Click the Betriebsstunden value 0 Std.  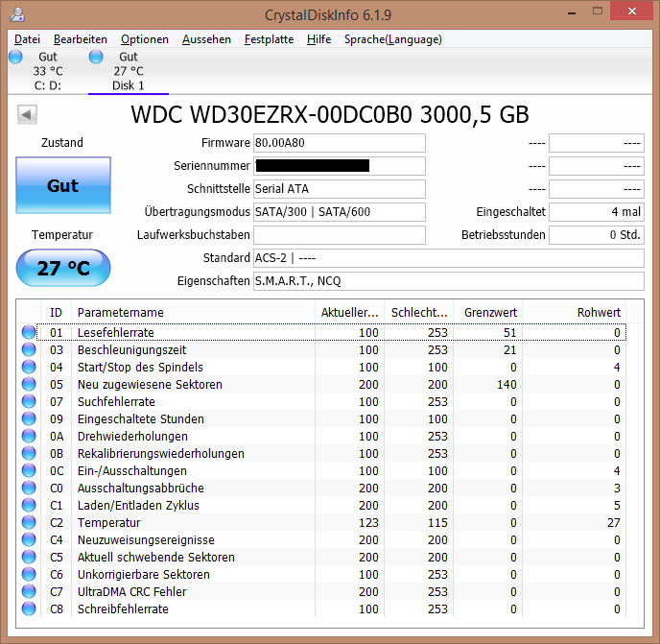click(597, 234)
